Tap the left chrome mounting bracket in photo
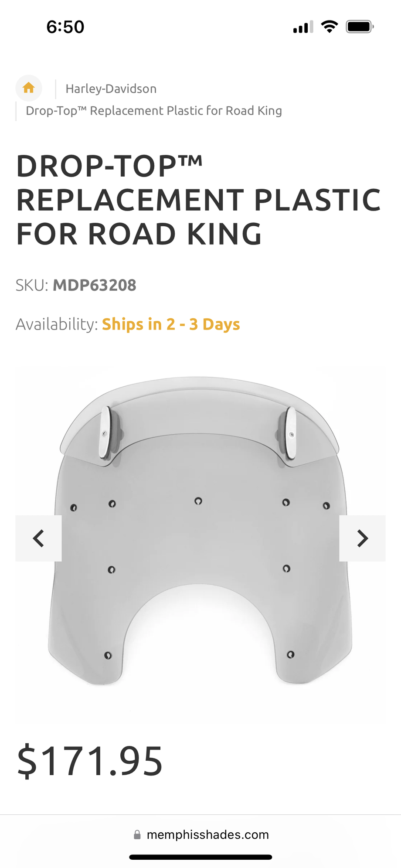This screenshot has width=401, height=868. pos(106,433)
